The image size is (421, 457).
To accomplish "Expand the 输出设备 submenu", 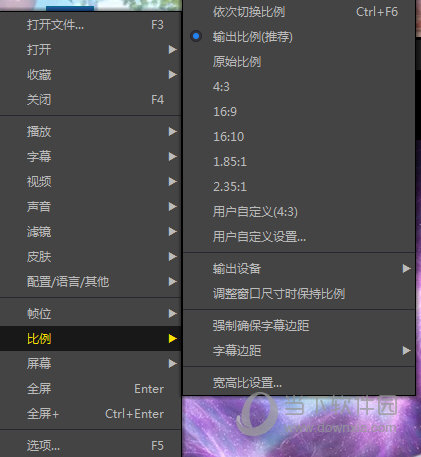I will pos(299,269).
